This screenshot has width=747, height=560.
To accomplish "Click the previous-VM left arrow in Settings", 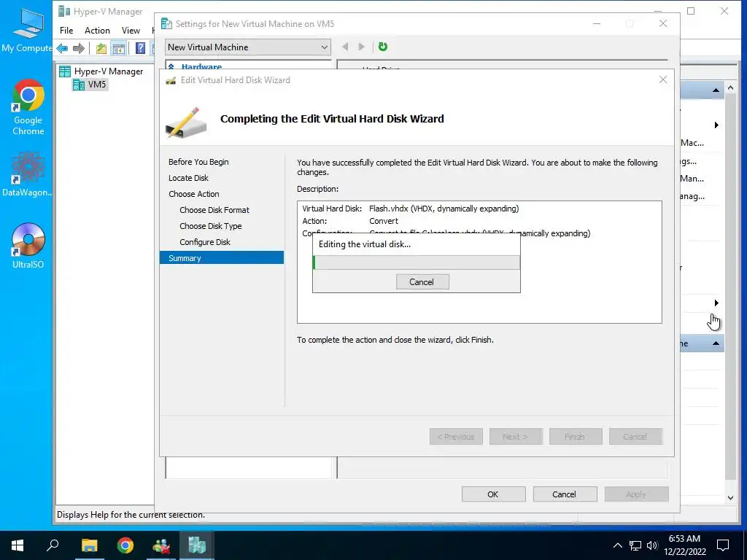I will click(x=345, y=47).
